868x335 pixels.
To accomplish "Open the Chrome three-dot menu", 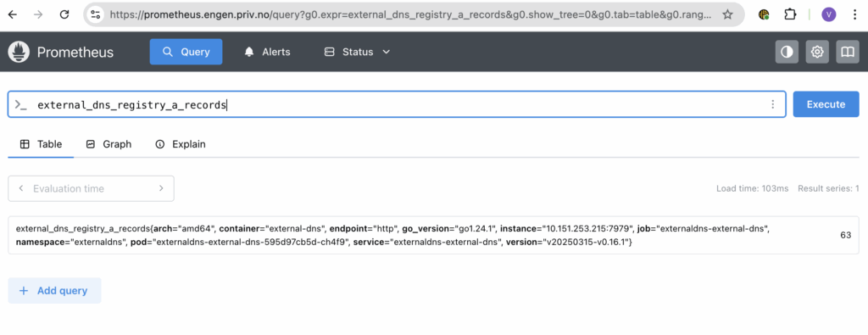I will [855, 15].
